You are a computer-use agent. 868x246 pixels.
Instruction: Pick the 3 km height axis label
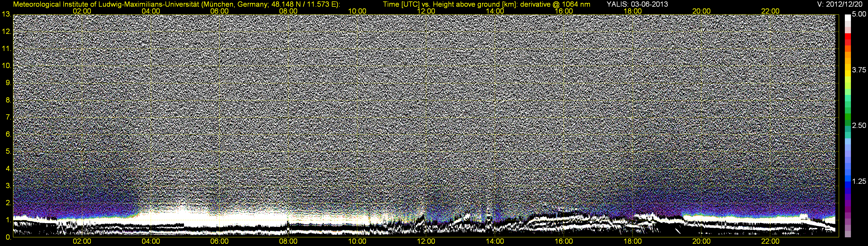pyautogui.click(x=8, y=186)
